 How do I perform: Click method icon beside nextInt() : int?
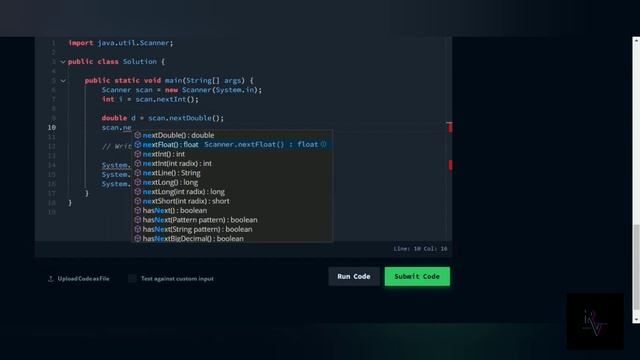click(138, 154)
